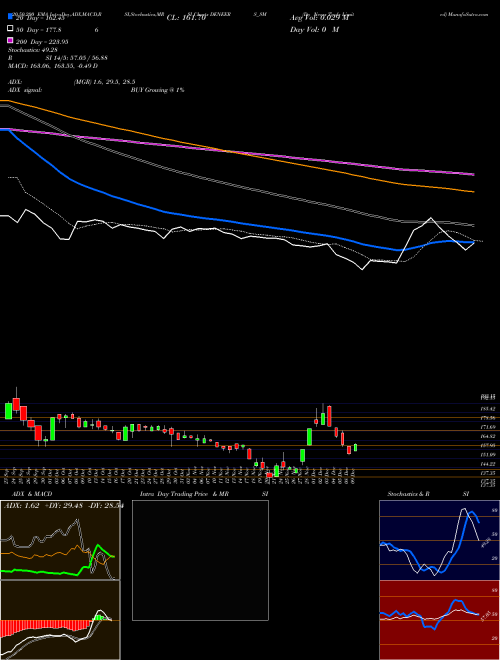
Task: Click the 171.69 price axis label
Action: coord(489,427)
